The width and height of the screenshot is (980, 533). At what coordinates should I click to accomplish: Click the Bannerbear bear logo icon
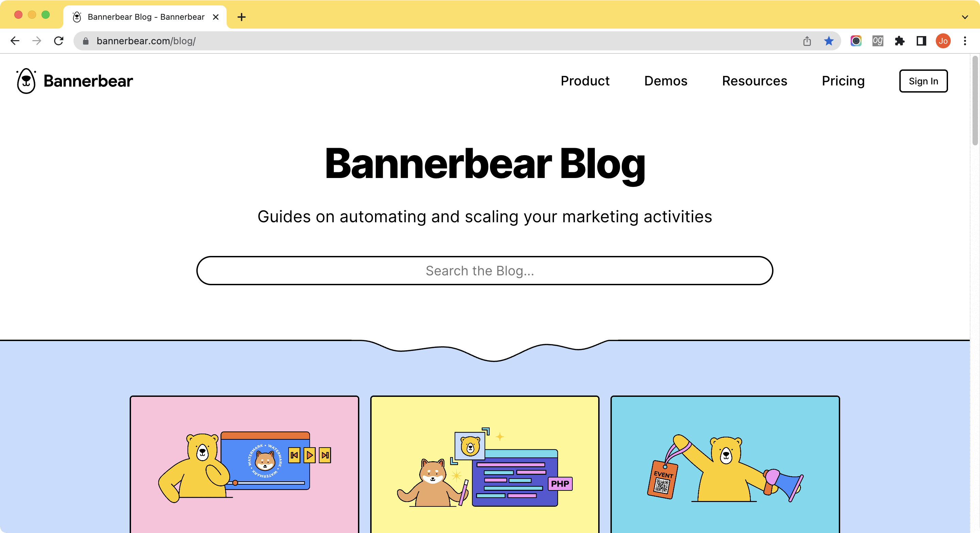(25, 80)
